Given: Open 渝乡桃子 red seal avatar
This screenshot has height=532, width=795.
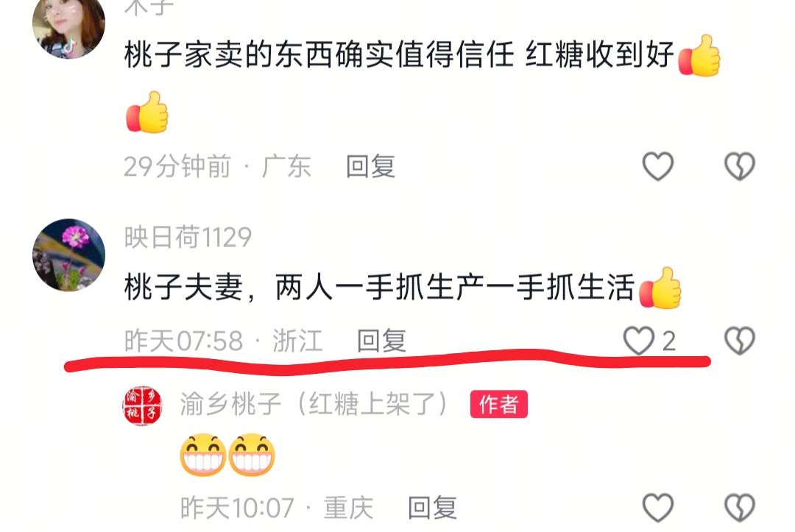Looking at the screenshot, I should [142, 405].
